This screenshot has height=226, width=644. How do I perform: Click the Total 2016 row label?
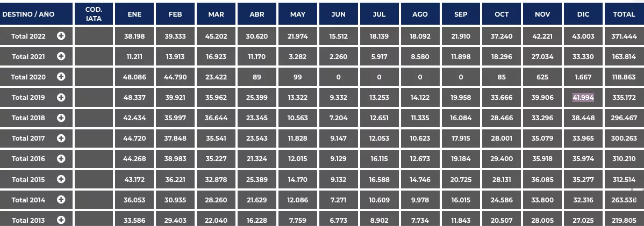[28, 158]
